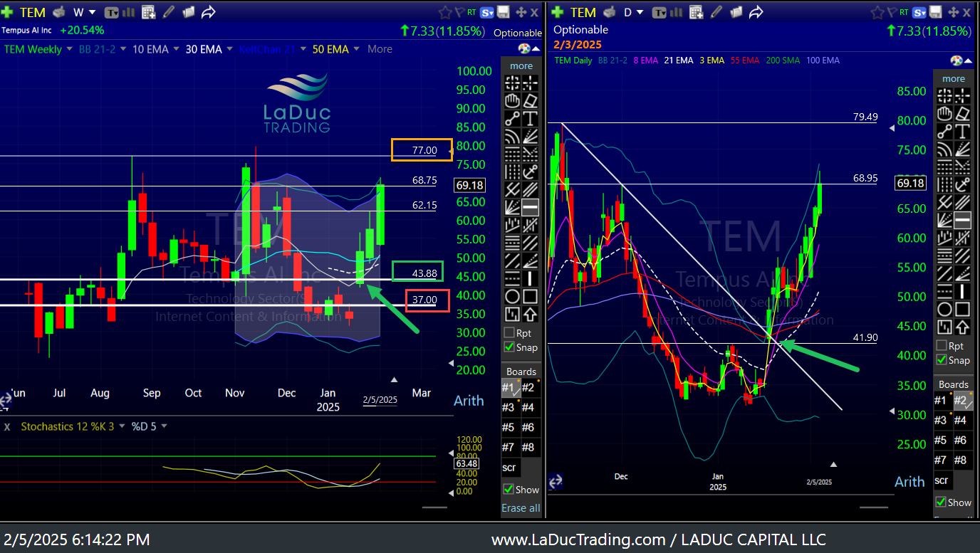
Task: Toggle RT real-time indicator in weekly chart
Action: [x=471, y=11]
